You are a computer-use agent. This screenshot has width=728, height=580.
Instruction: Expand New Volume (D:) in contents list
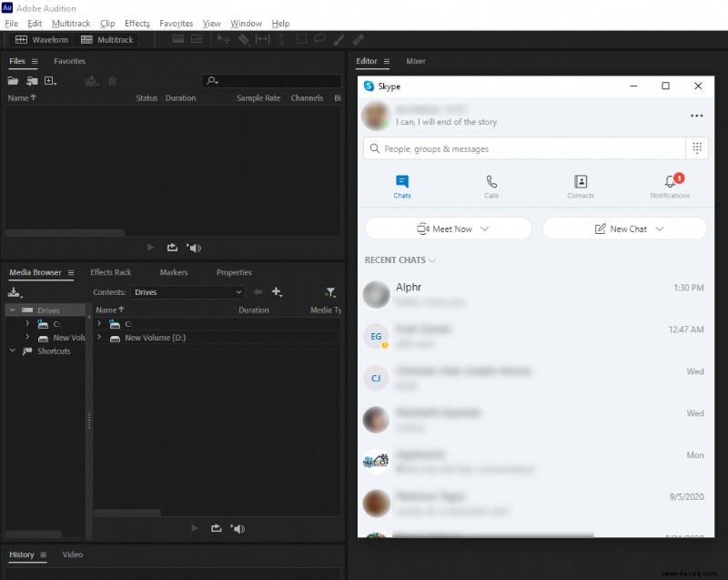[x=99, y=337]
